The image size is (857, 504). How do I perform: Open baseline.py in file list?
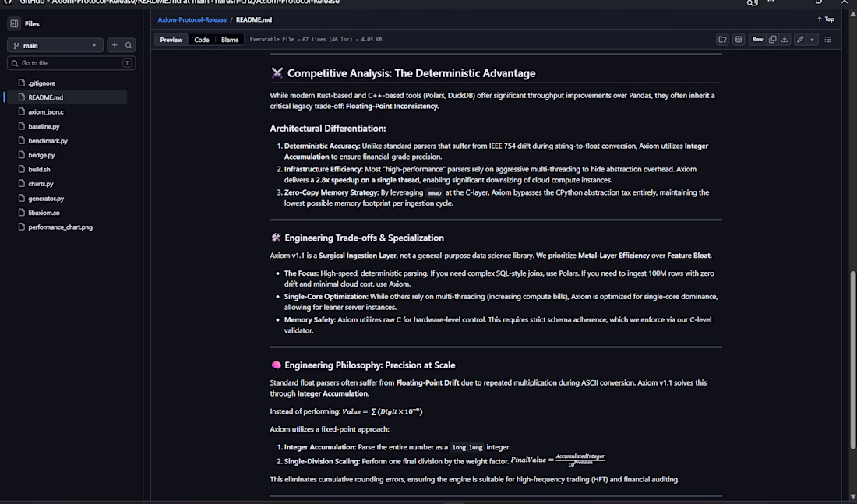click(44, 127)
